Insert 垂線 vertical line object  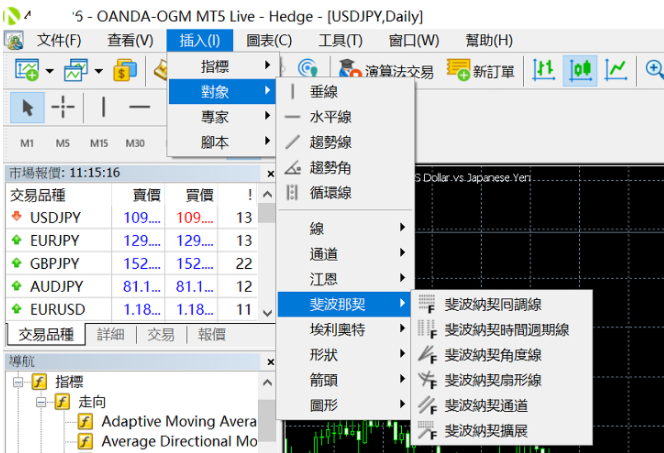(x=345, y=91)
